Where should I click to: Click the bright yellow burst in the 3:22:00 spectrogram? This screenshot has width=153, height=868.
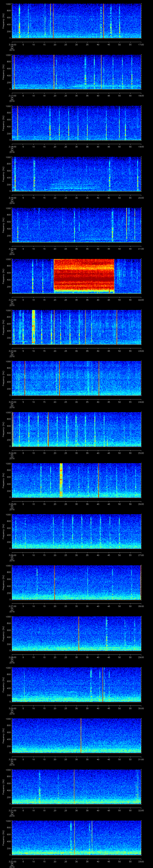(33, 327)
